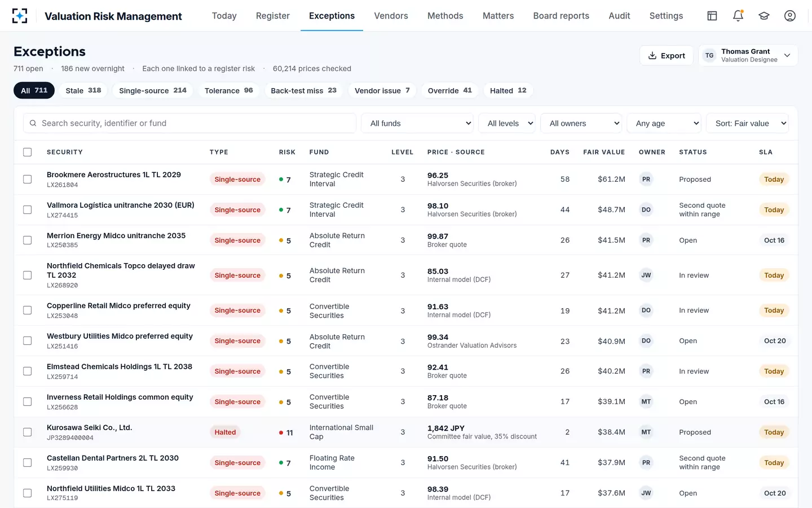Select the Copperline Retail Midco row checkbox
This screenshot has width=812, height=508.
click(27, 310)
